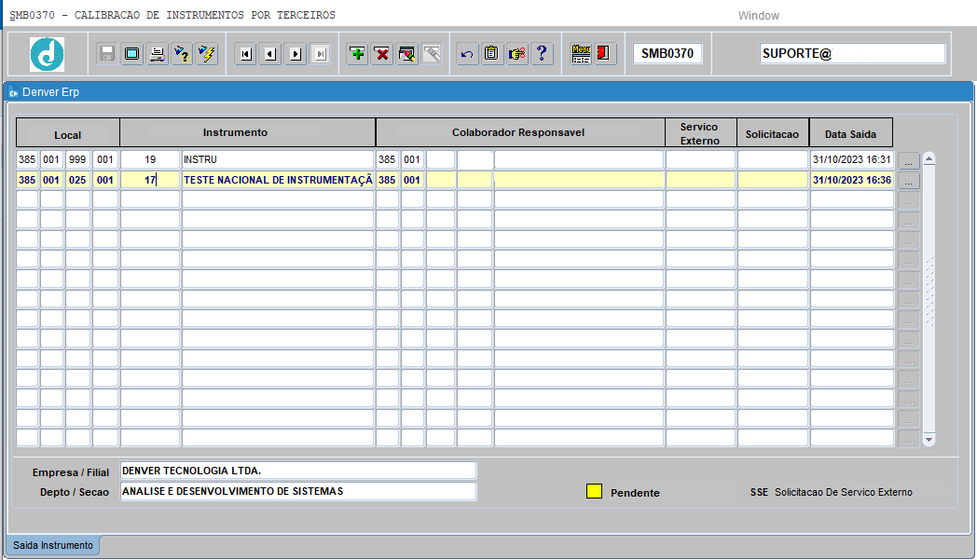Click the scrollbar up arrow

coord(929,158)
